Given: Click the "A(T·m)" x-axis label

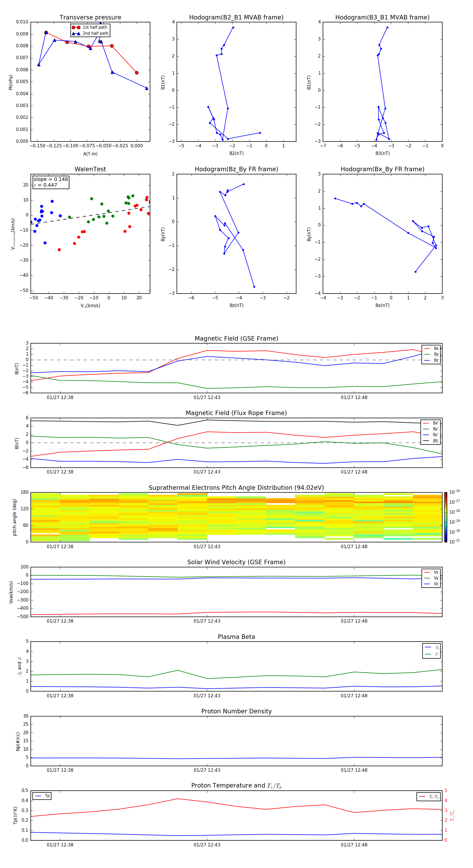Looking at the screenshot, I should (x=90, y=154).
